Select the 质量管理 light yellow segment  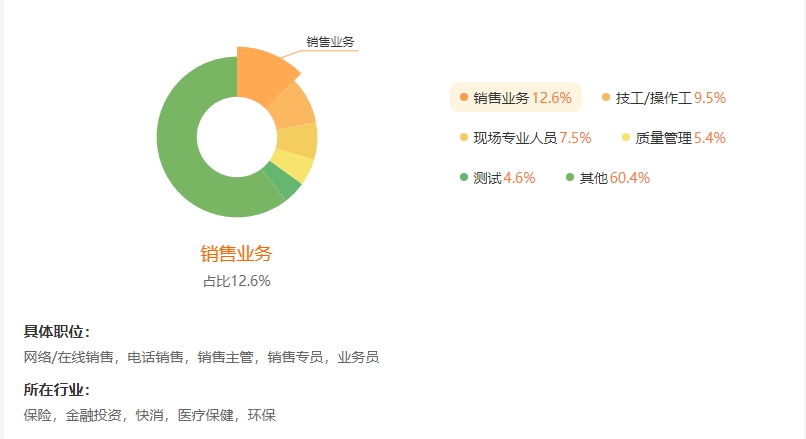292,166
